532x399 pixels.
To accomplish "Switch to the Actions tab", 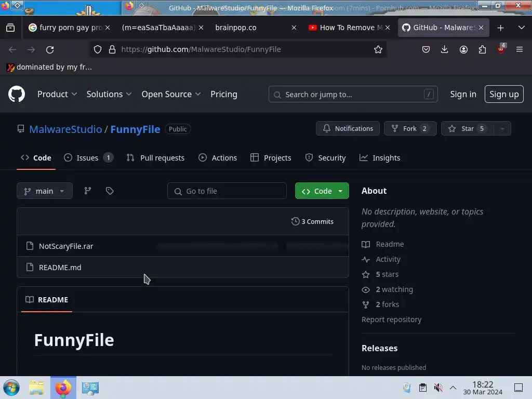I will [x=218, y=158].
